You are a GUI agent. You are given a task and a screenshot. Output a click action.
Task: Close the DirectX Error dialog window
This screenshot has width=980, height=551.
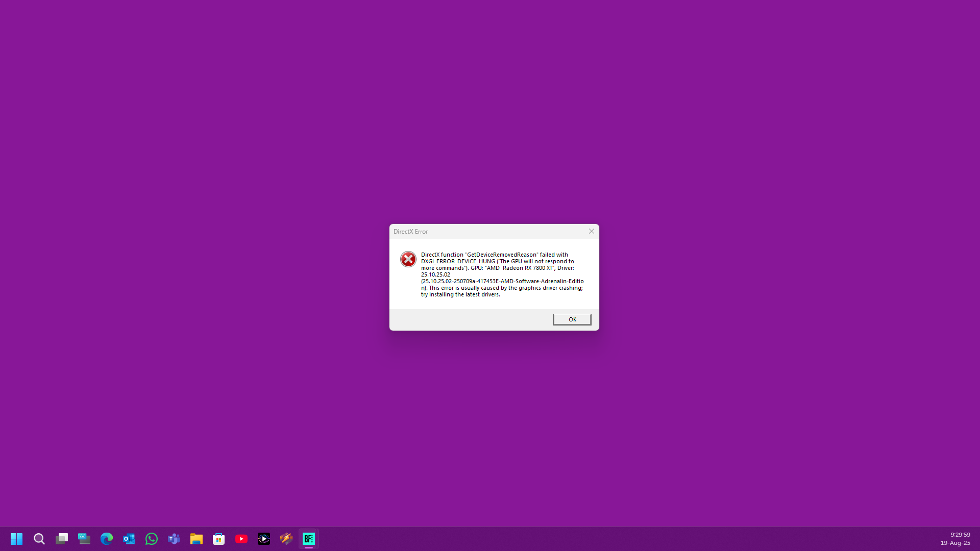point(592,231)
